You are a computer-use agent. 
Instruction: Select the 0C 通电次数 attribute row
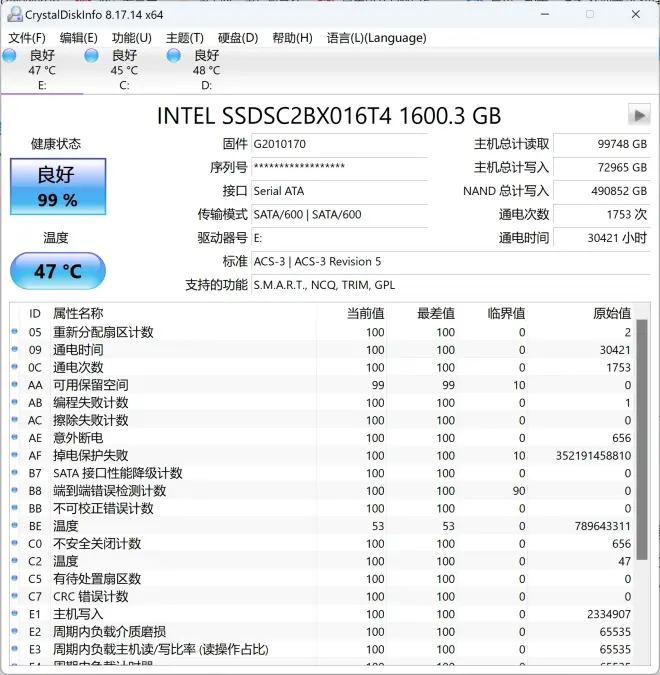pyautogui.click(x=322, y=368)
